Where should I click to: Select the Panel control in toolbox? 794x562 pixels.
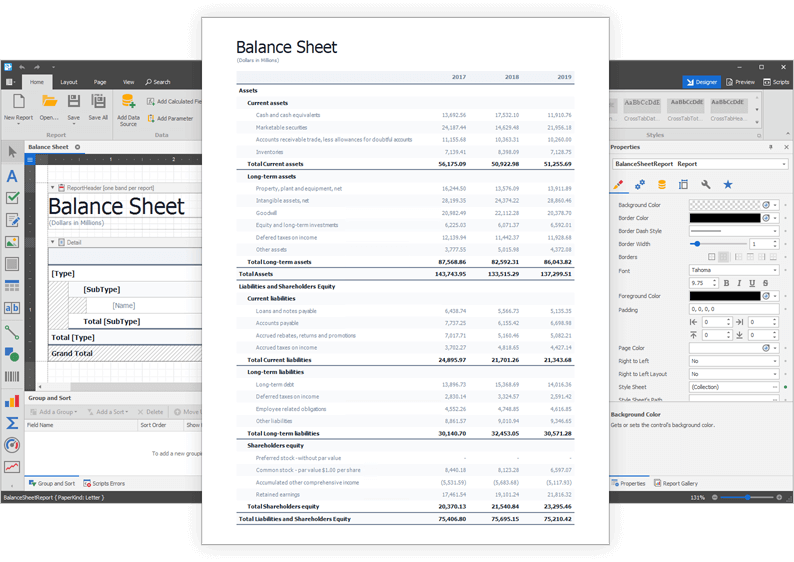pos(12,264)
